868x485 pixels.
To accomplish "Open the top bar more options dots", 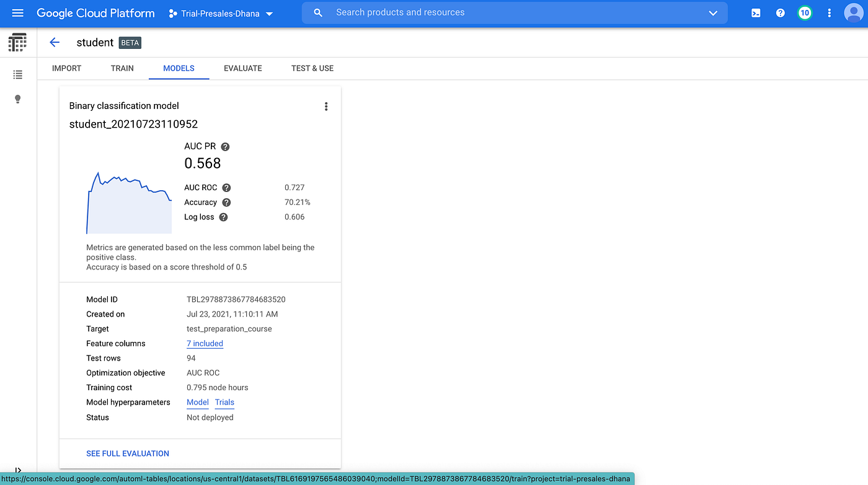I will pyautogui.click(x=829, y=12).
